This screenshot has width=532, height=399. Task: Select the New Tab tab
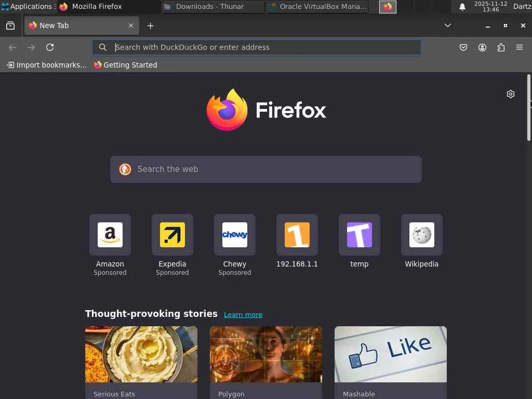click(82, 26)
